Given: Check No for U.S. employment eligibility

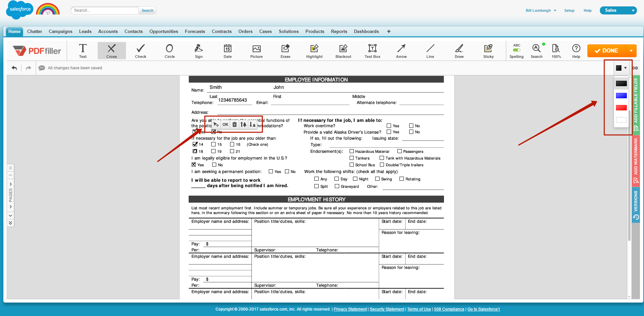Looking at the screenshot, I should pos(214,165).
